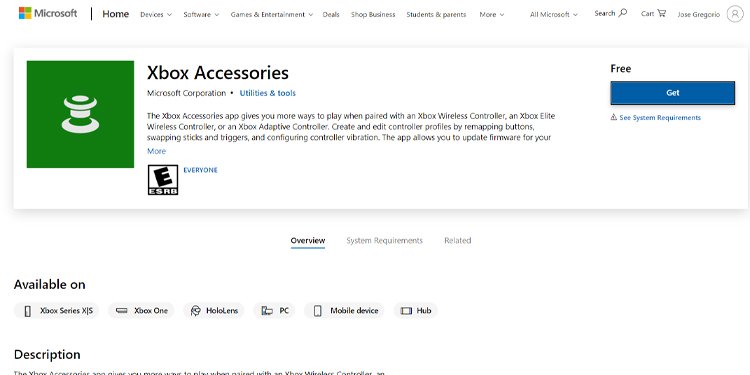The width and height of the screenshot is (750, 375).
Task: Expand the All Microsoft dropdown
Action: [x=553, y=15]
